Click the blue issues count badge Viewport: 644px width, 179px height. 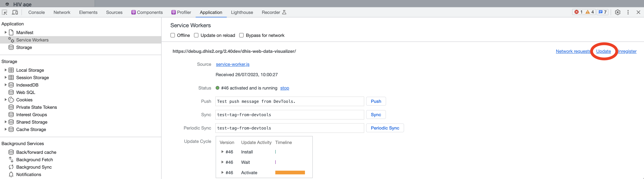[x=602, y=12]
